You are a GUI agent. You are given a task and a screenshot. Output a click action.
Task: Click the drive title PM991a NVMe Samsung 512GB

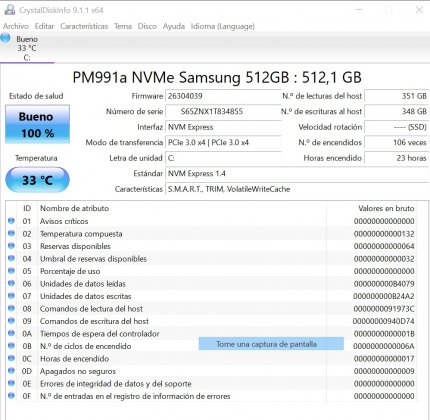217,77
